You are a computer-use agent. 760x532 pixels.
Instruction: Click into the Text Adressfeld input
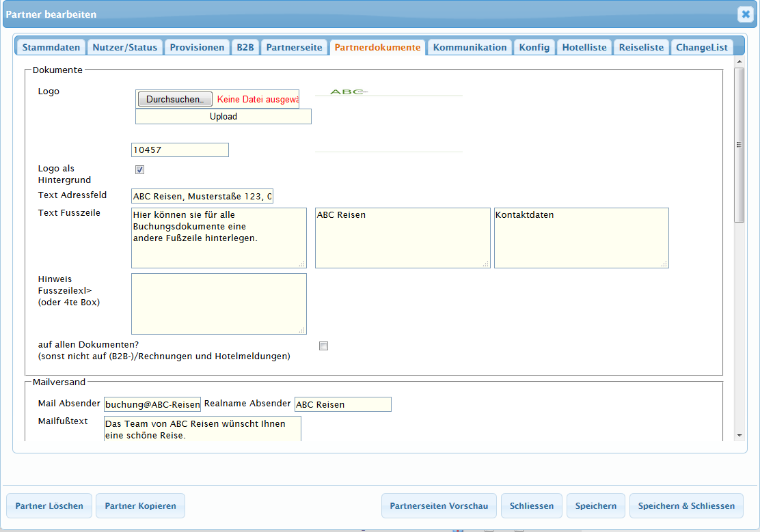202,197
